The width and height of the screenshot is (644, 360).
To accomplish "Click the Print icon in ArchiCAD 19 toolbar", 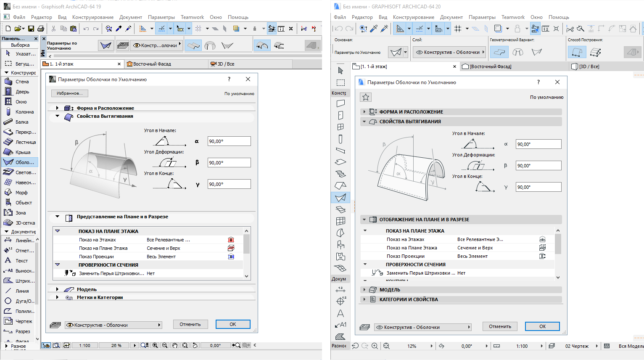I will (x=41, y=29).
